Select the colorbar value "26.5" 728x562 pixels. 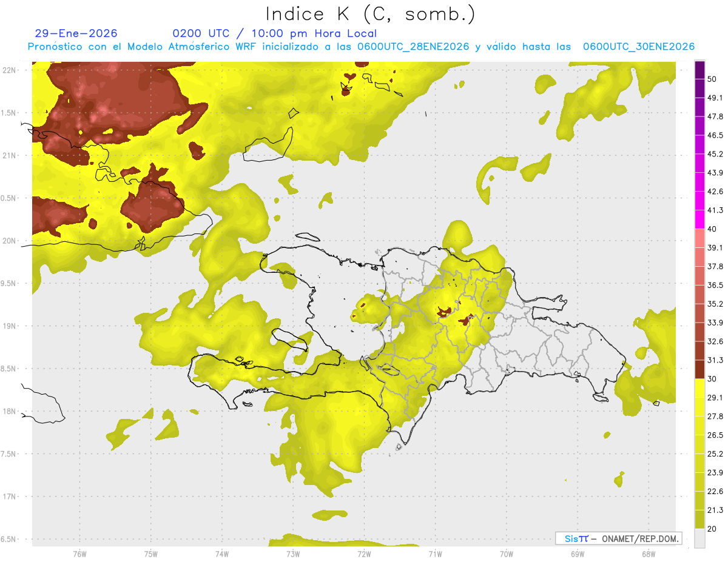point(715,435)
